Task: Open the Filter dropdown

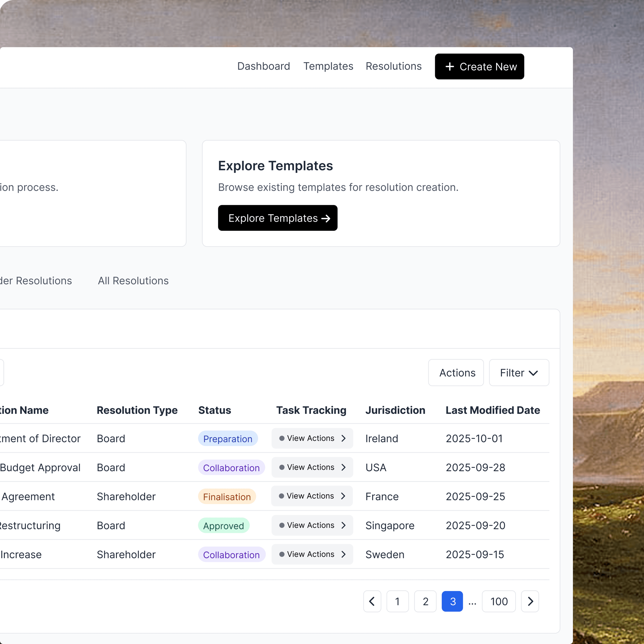Action: (x=519, y=373)
